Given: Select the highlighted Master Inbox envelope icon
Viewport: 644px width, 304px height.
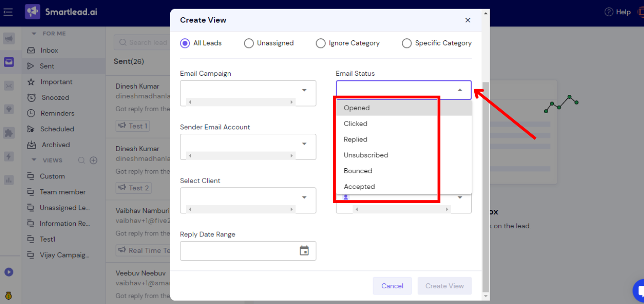Looking at the screenshot, I should pos(10,62).
